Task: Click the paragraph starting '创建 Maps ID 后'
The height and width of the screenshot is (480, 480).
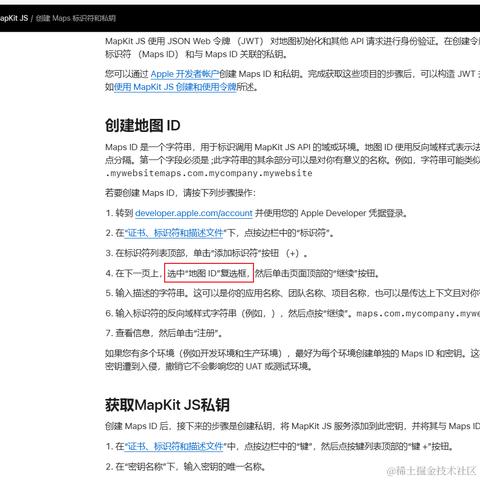Action: 292,426
